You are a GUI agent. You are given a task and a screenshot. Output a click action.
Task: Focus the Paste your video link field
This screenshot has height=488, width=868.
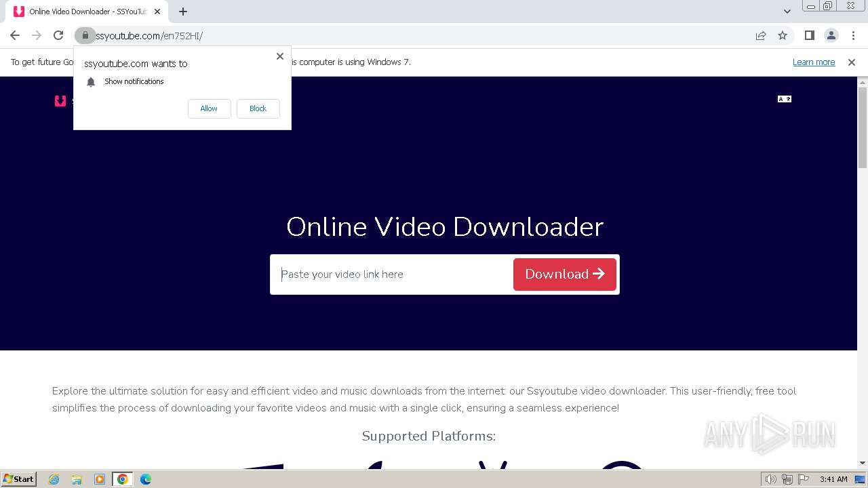pos(392,274)
